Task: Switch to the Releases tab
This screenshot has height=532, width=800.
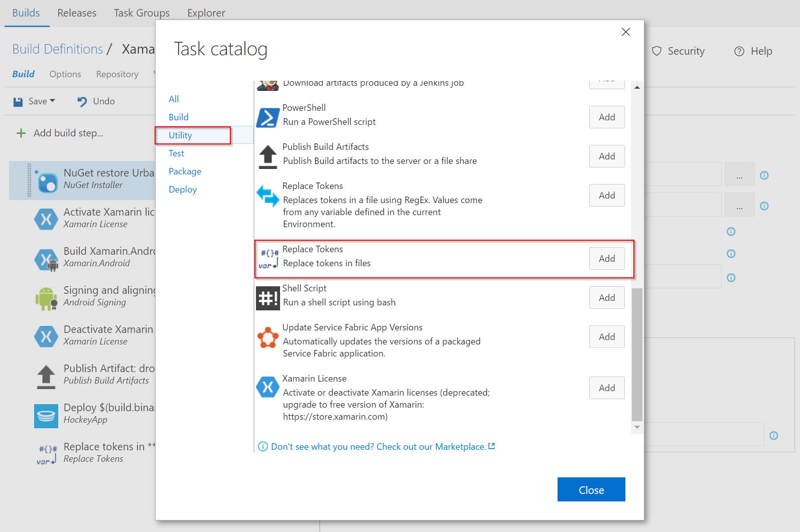Action: coord(77,13)
